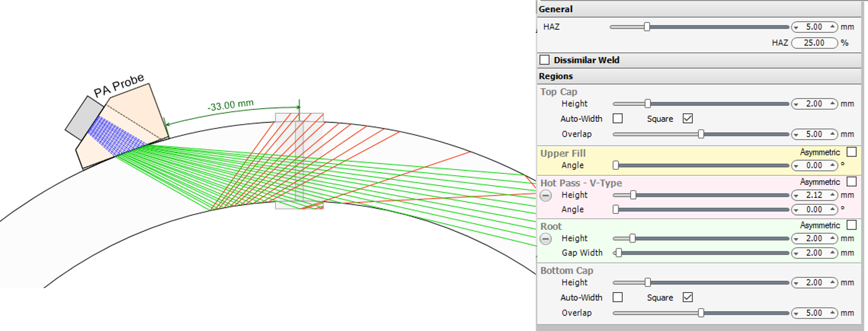
Task: Decrease Bottom Cap Overlap with down arrow
Action: pos(796,314)
